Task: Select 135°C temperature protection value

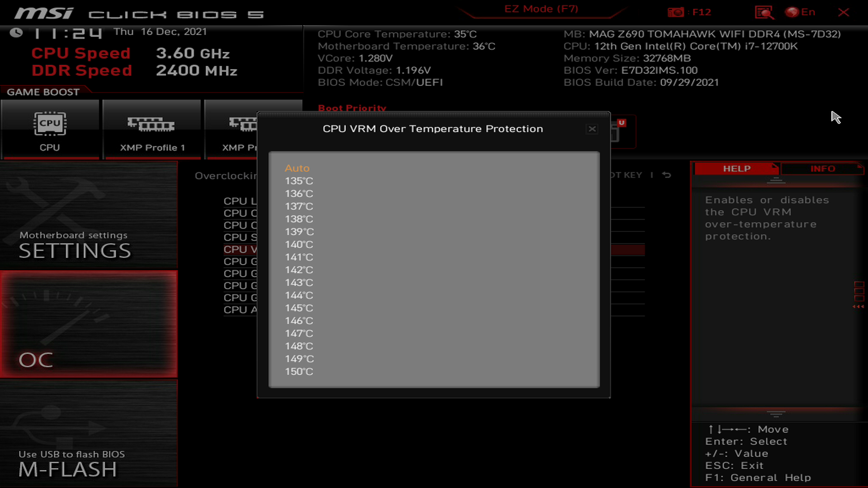Action: click(x=298, y=181)
